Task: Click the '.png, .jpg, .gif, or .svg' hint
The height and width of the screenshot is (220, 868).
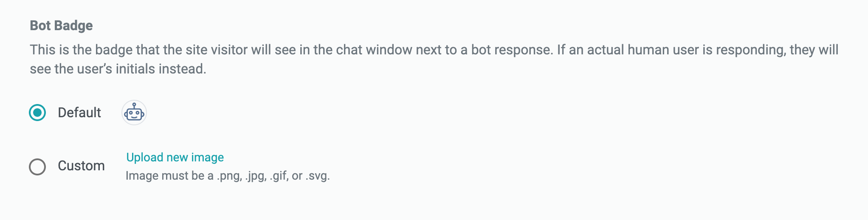Action: (273, 176)
